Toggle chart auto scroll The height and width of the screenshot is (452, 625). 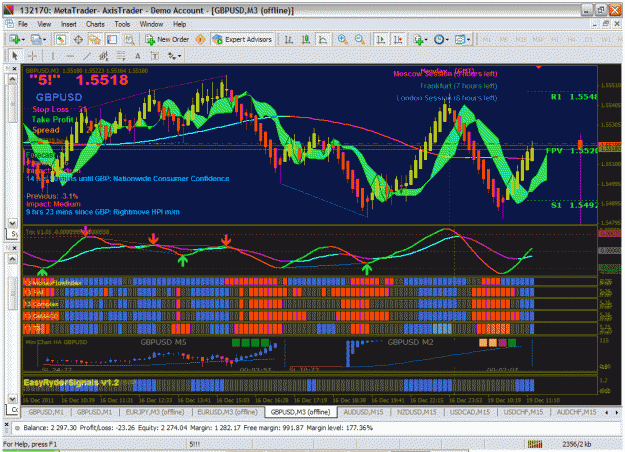(381, 39)
